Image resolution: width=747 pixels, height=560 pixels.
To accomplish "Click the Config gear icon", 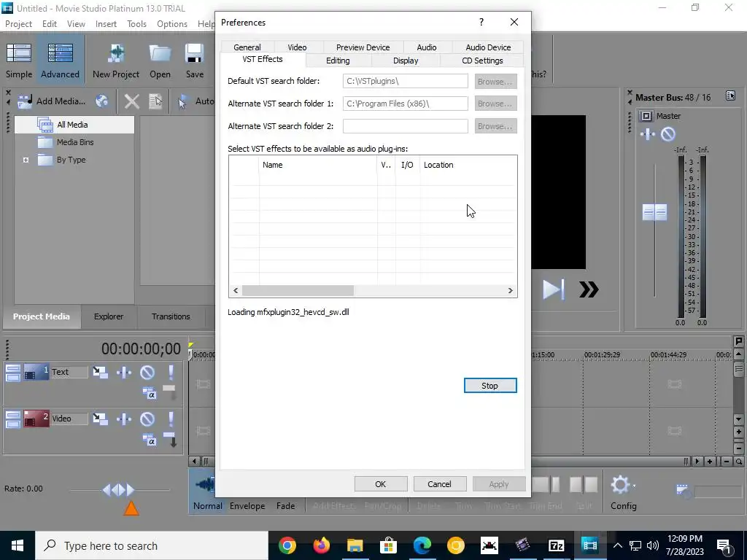I will (x=622, y=485).
